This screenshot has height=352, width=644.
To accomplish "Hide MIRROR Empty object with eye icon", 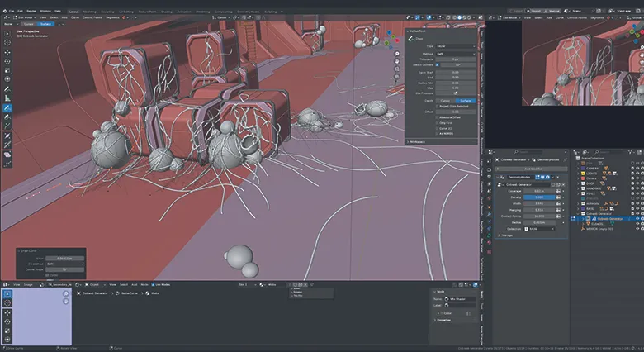I will [637, 229].
